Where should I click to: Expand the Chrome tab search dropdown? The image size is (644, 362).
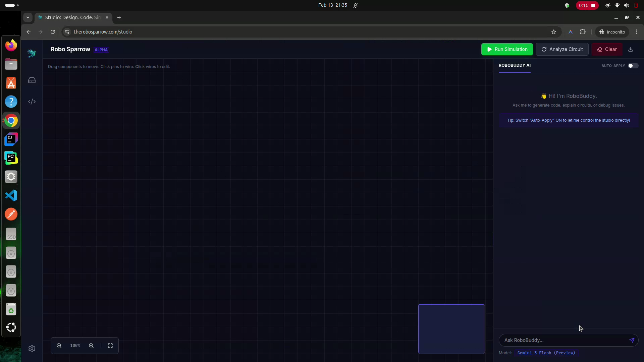click(x=28, y=17)
